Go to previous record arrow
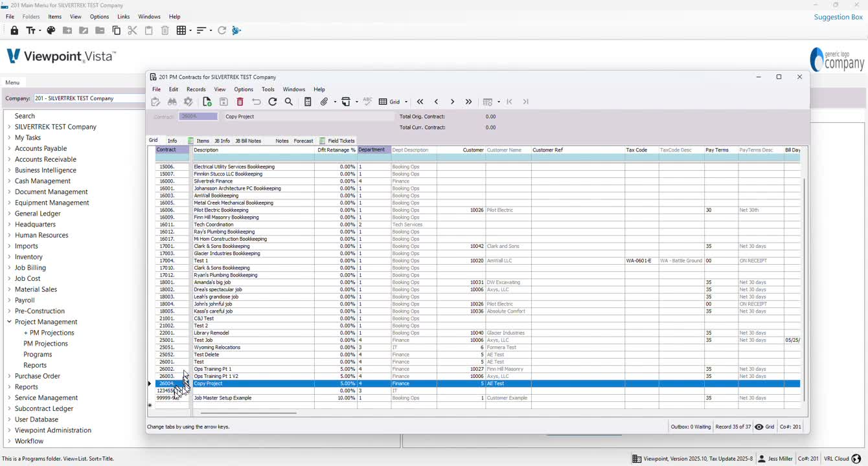The image size is (868, 466). [437, 102]
